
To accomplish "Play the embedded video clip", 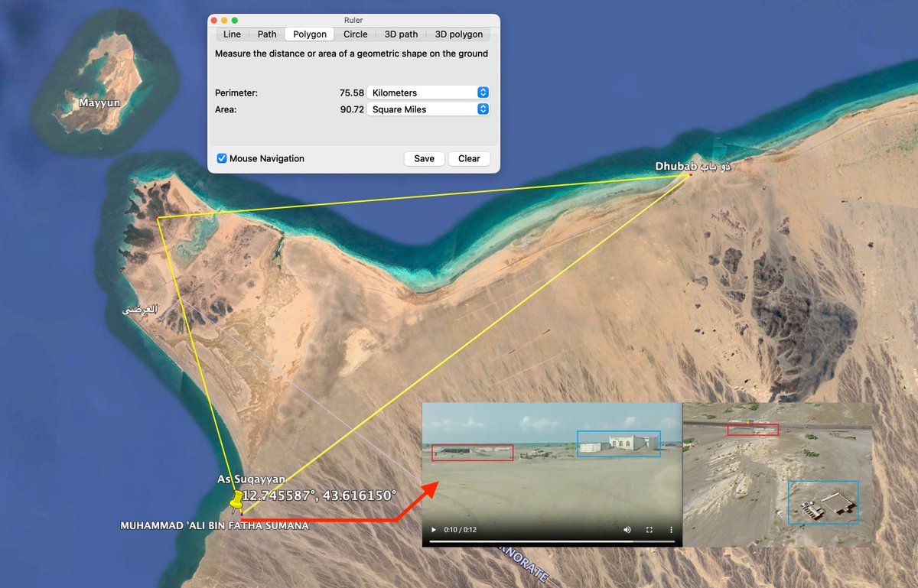I will tap(435, 530).
